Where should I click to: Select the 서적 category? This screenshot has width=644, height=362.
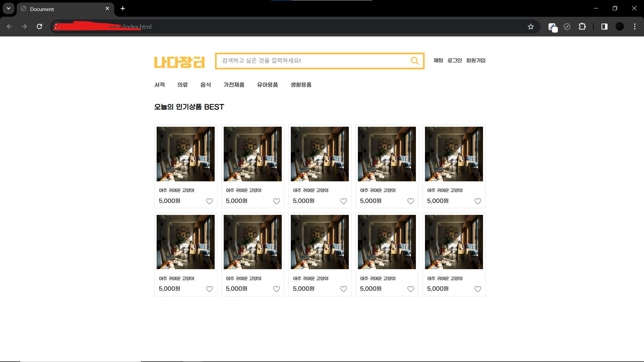[160, 85]
